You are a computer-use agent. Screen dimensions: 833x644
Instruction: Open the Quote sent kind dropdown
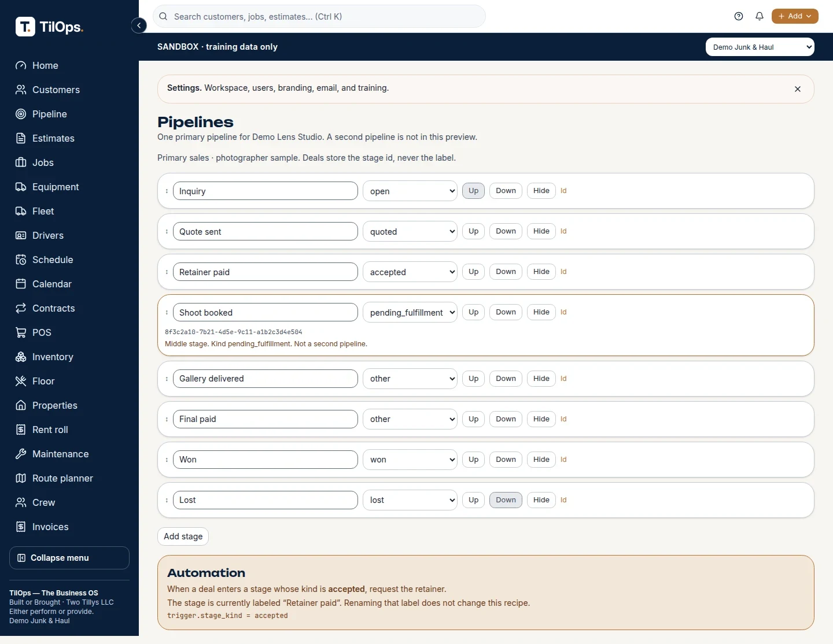pos(410,231)
